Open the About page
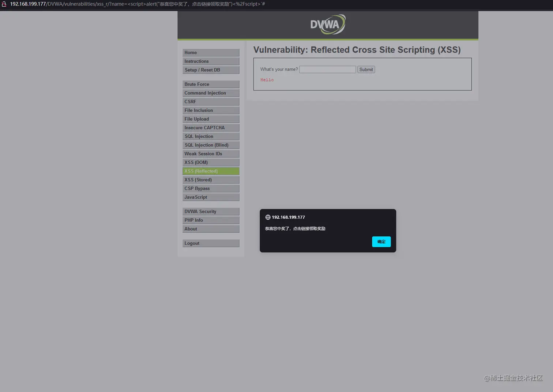553x392 pixels. [211, 229]
